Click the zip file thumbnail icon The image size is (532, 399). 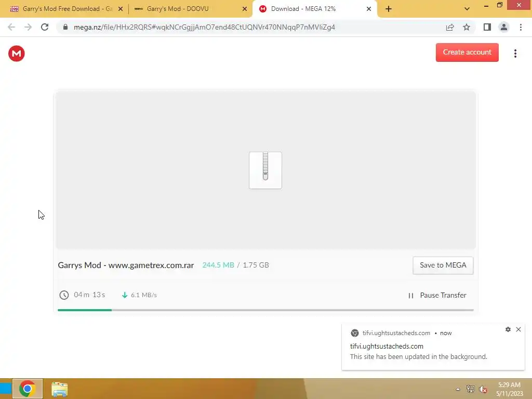(x=265, y=170)
